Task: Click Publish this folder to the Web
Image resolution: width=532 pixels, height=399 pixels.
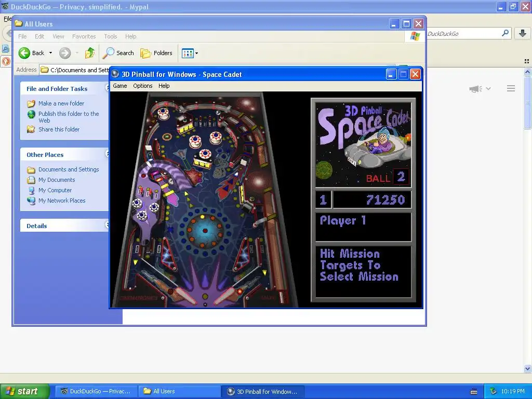Action: pyautogui.click(x=69, y=117)
